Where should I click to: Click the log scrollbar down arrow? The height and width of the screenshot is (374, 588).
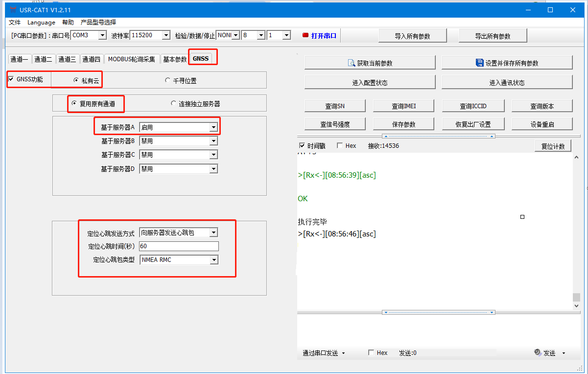click(x=576, y=305)
